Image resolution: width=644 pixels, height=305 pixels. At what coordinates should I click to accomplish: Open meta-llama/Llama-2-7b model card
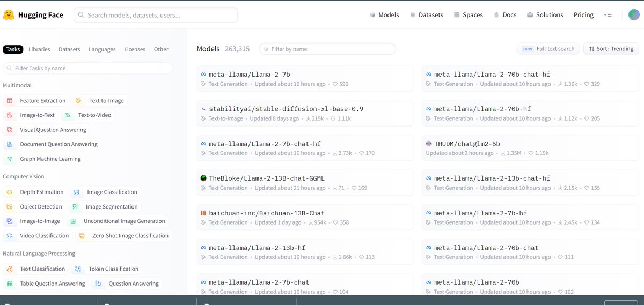(x=305, y=79)
